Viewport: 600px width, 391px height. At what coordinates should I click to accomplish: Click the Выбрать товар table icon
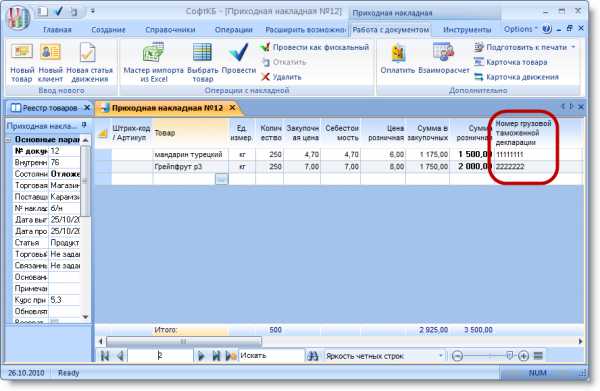click(202, 53)
